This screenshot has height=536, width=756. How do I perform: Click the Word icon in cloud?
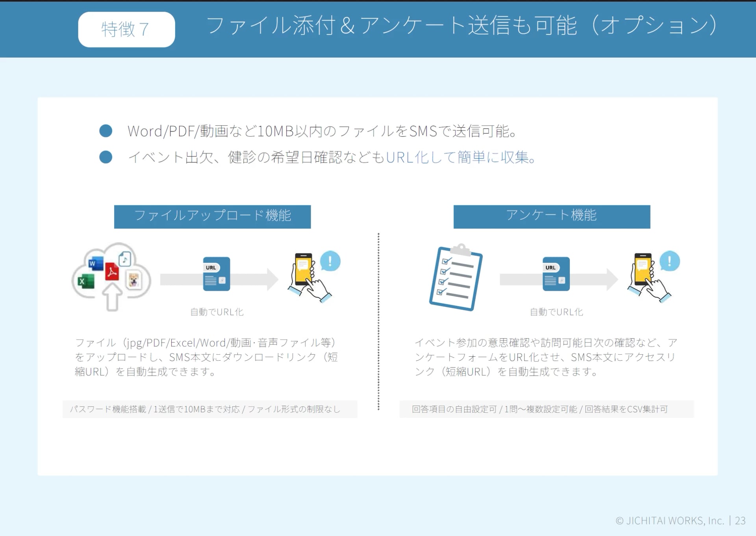[96, 263]
